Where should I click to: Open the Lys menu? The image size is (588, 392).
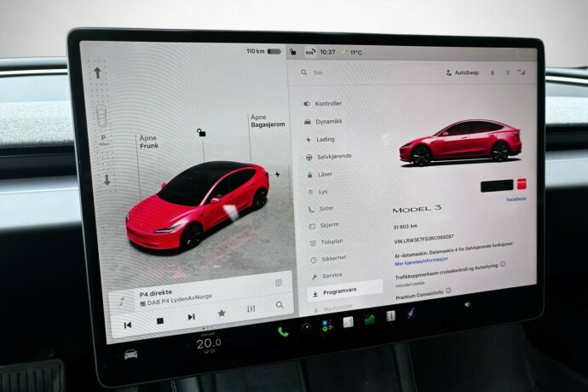pos(318,192)
